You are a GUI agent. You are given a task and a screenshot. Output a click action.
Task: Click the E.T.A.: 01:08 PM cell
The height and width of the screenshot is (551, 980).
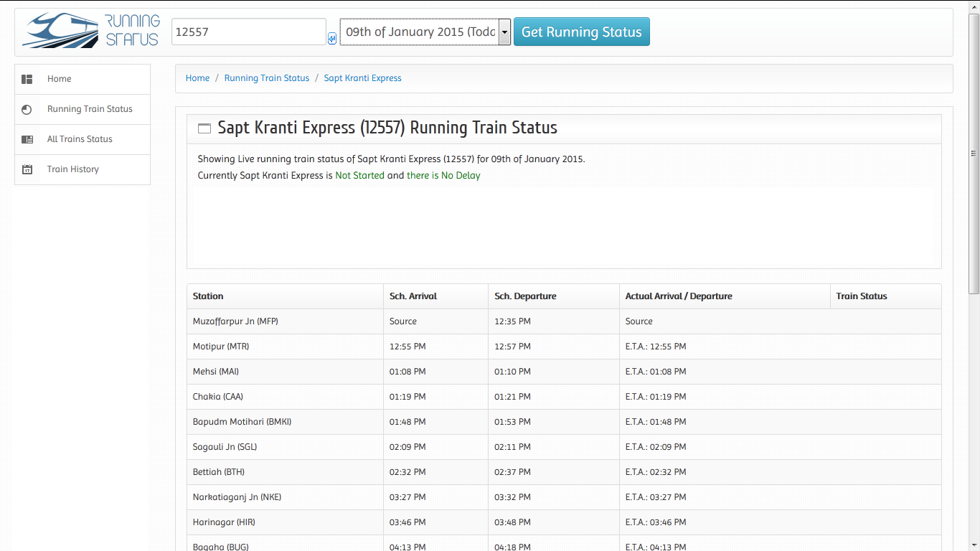(x=725, y=372)
